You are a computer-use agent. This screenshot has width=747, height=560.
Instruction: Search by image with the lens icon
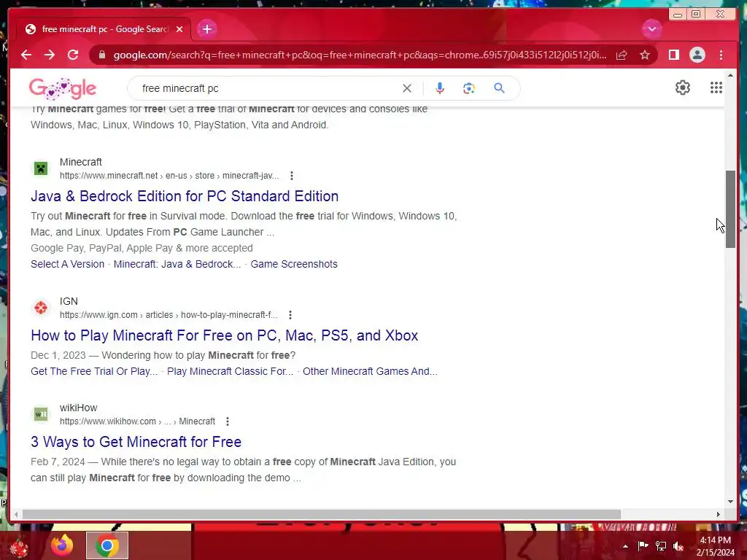pos(469,88)
